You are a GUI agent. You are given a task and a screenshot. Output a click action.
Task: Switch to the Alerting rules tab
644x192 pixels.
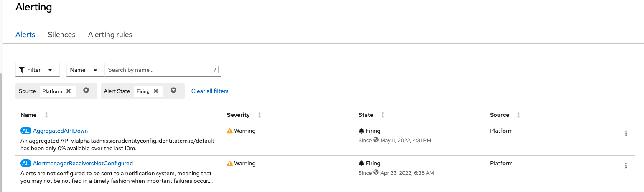tap(110, 35)
